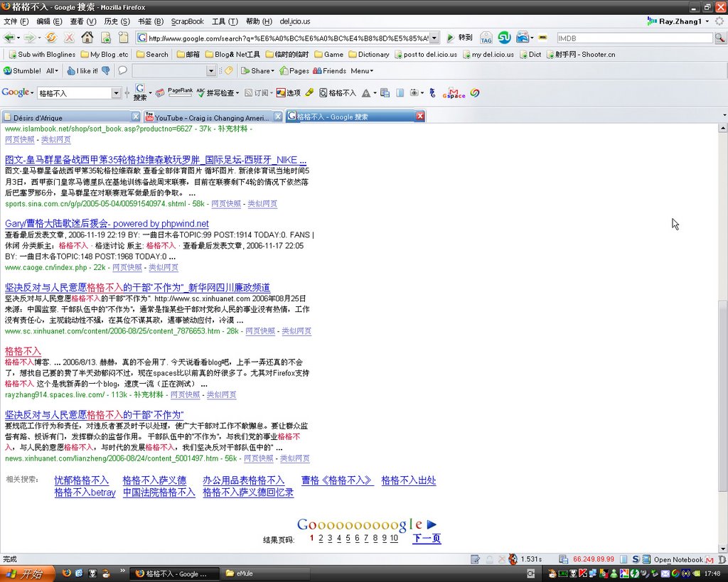Open the StumbleUpon Friends button

(330, 70)
